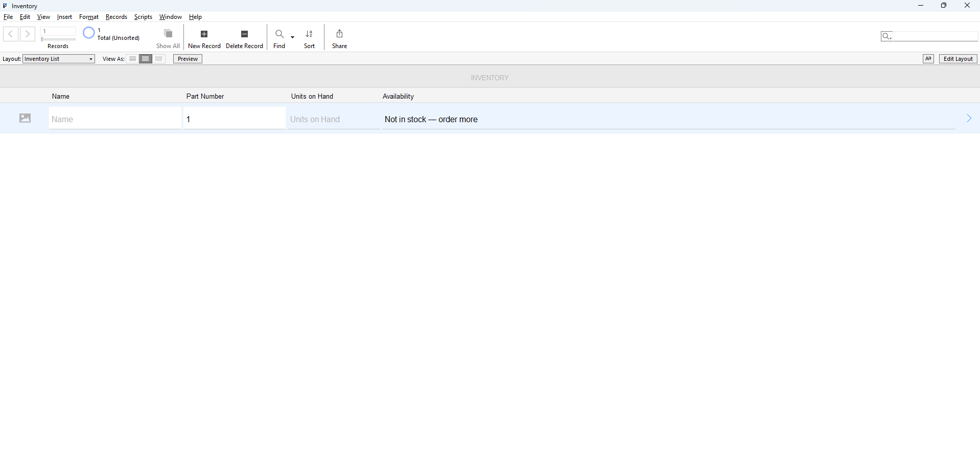
Task: Open the Edit menu
Action: [25, 17]
